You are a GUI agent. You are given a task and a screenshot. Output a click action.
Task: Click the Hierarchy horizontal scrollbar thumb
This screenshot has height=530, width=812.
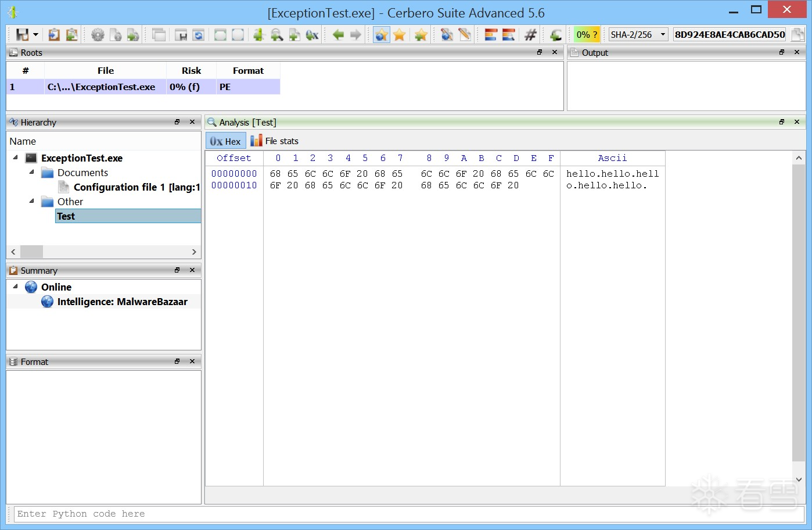point(31,252)
